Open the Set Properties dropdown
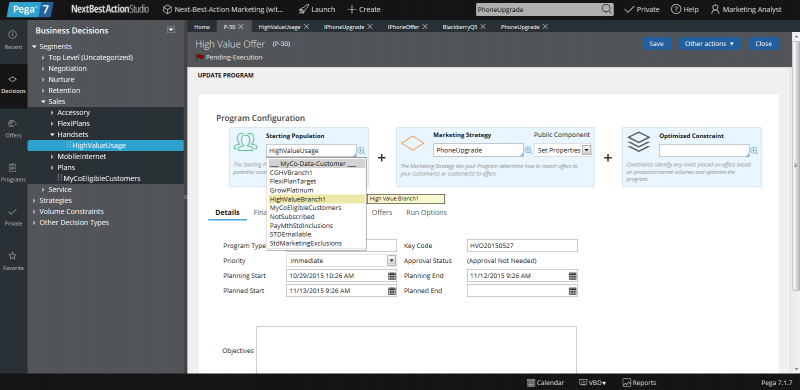The image size is (800, 390). [x=563, y=151]
